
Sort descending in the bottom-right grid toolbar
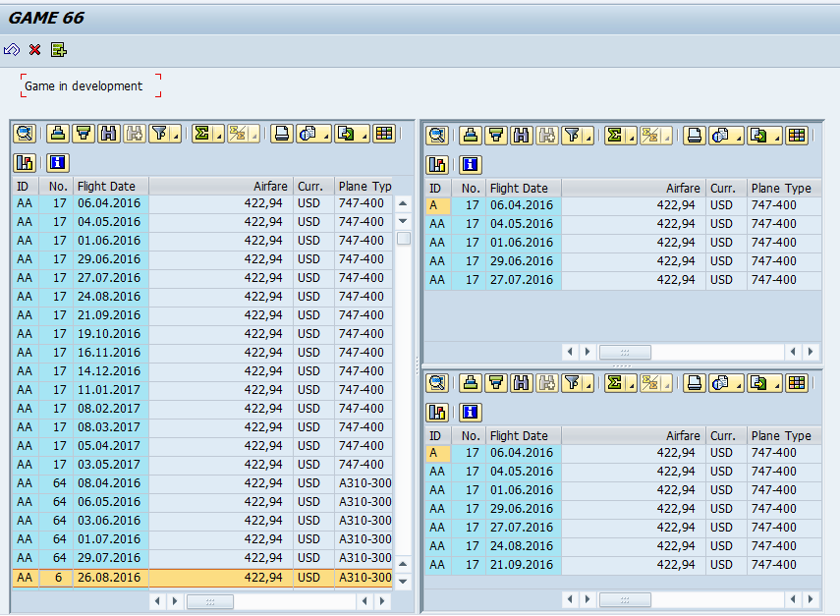496,383
